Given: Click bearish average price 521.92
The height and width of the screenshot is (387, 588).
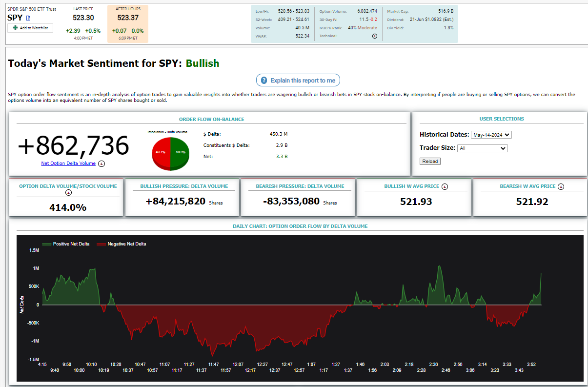Looking at the screenshot, I should [532, 202].
